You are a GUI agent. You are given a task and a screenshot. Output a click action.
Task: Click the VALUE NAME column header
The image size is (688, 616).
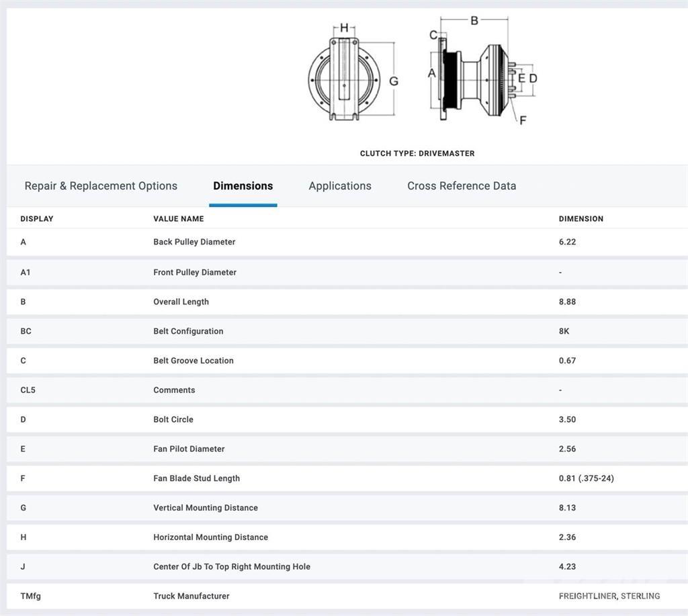[178, 219]
